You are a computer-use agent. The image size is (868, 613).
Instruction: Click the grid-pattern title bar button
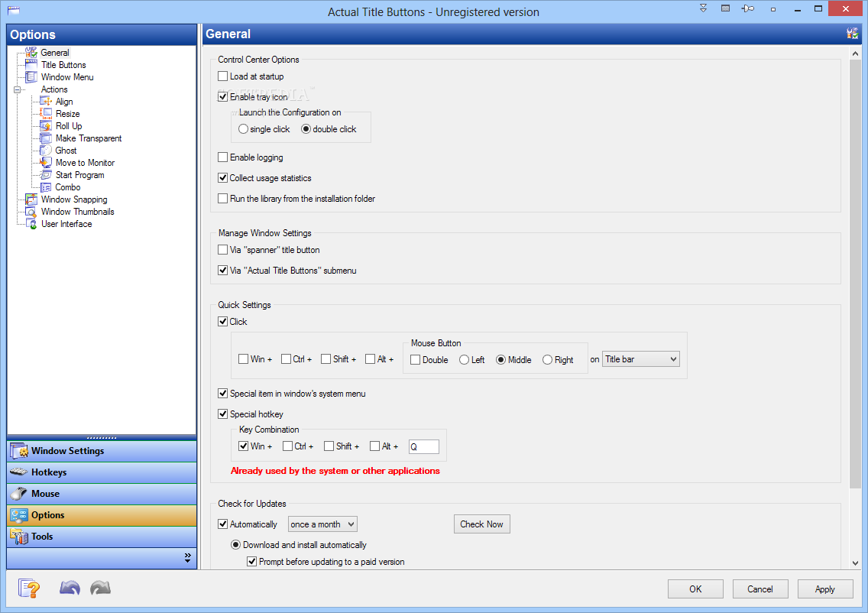[725, 8]
